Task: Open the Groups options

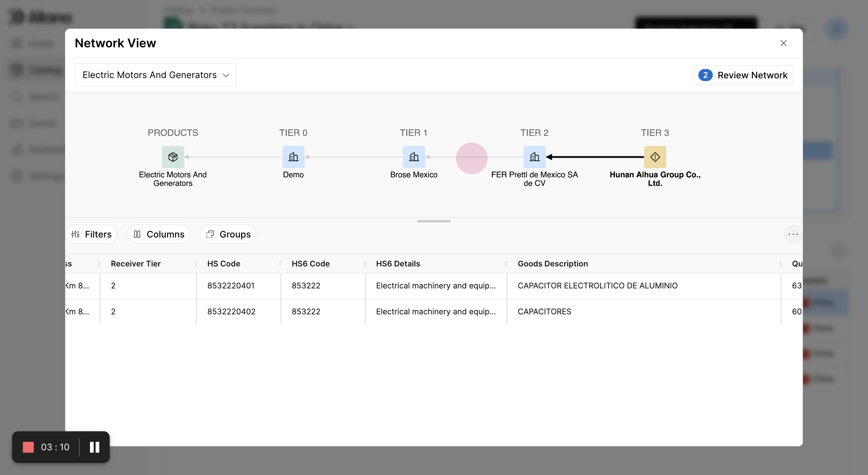Action: [x=228, y=234]
